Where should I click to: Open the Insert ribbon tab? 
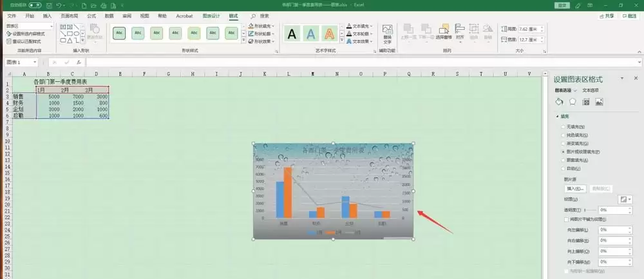47,16
